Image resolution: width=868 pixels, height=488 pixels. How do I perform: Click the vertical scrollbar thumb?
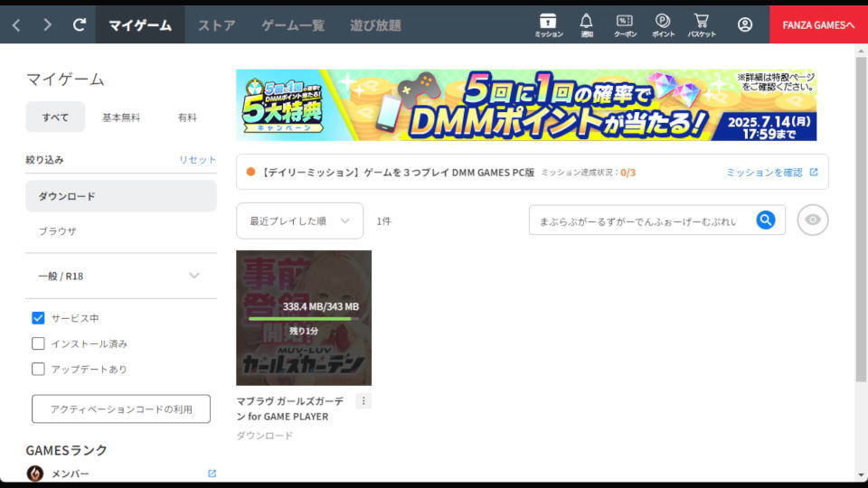[x=860, y=219]
